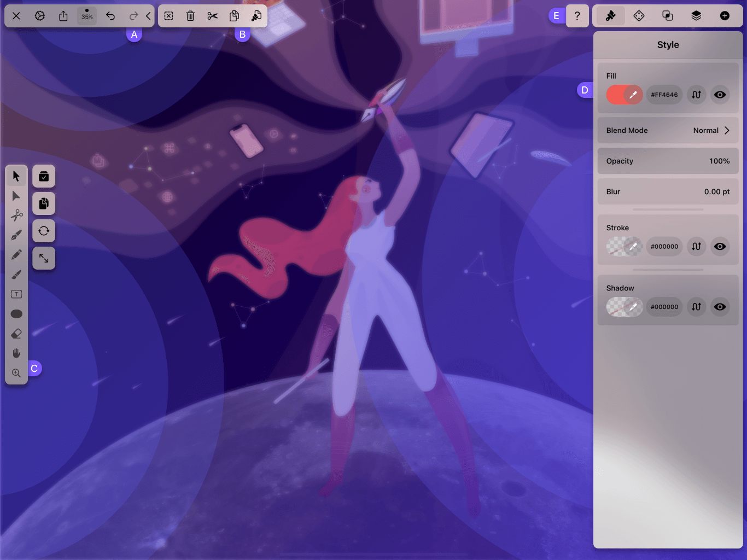747x560 pixels.
Task: Undo the last action
Action: coord(110,16)
